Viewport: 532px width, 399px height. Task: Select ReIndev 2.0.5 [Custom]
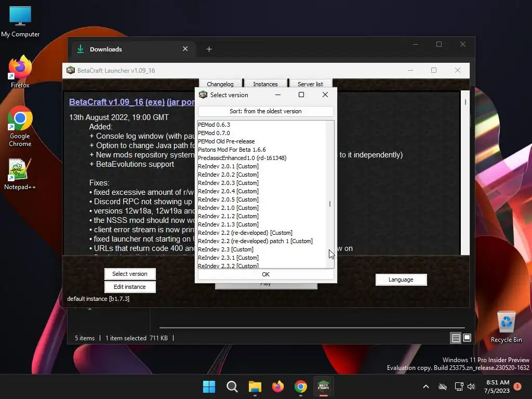[262, 199]
